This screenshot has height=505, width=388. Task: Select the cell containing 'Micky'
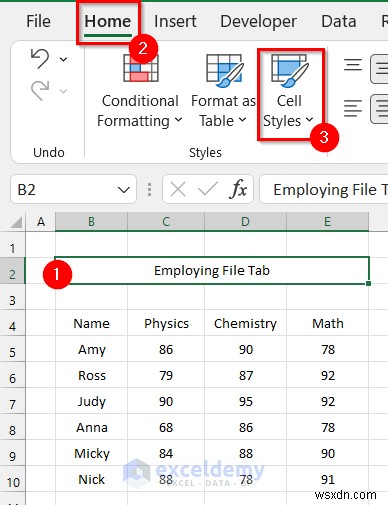(91, 453)
